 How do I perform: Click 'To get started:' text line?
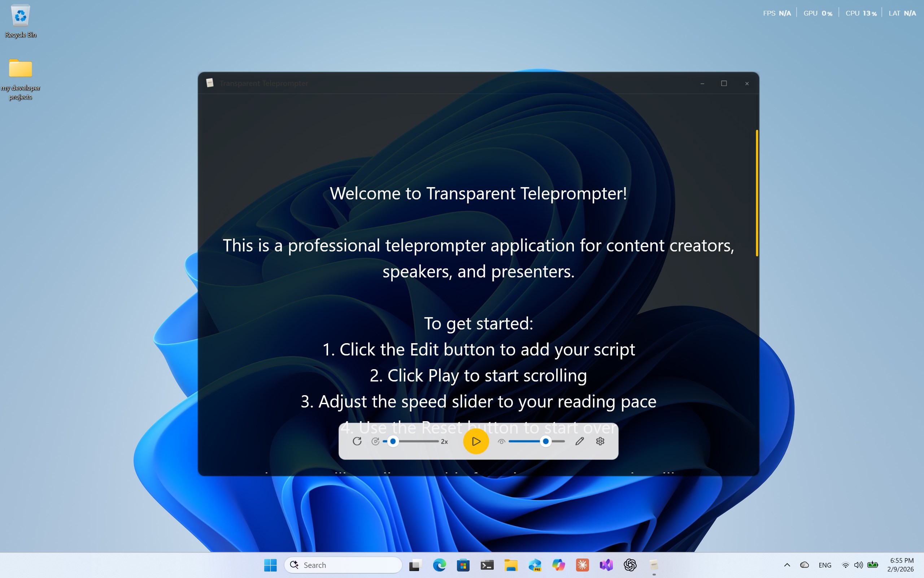tap(478, 323)
